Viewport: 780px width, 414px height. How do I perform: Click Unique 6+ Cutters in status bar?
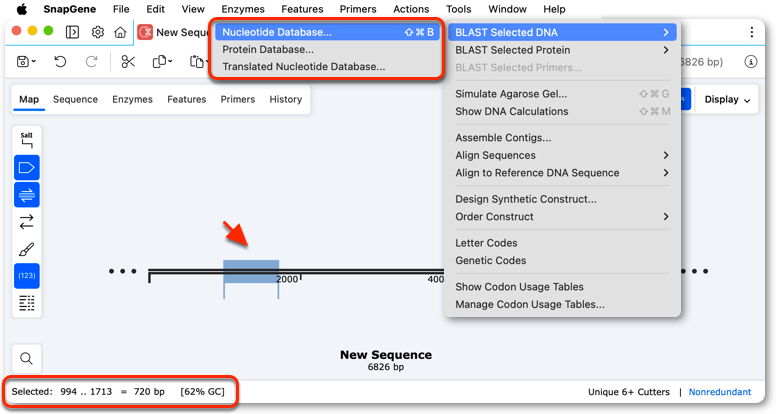pyautogui.click(x=629, y=392)
